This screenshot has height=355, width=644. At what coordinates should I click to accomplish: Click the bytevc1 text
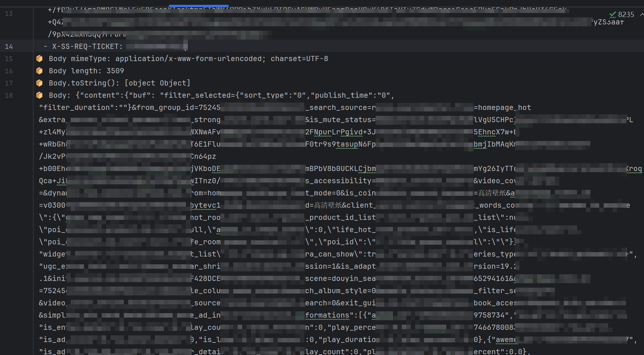coord(205,205)
